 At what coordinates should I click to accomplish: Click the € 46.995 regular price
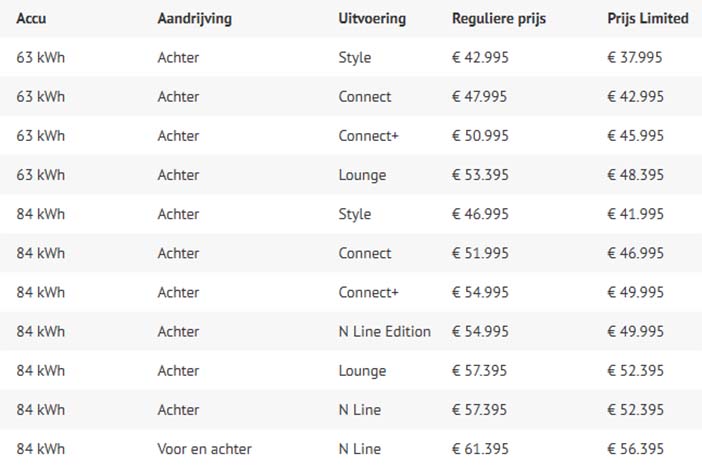click(480, 214)
